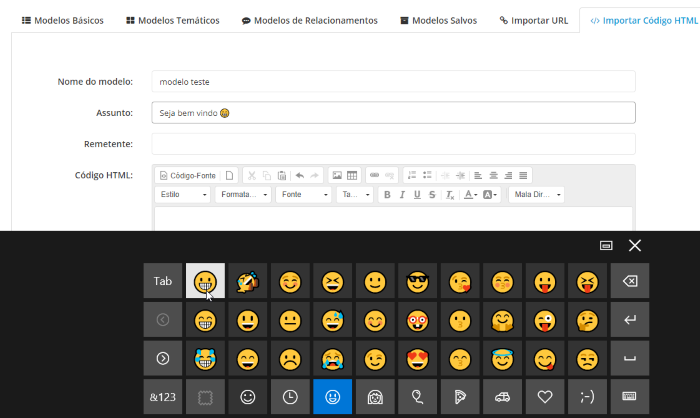
Task: Open the ;-) text emoticons category
Action: click(x=587, y=397)
